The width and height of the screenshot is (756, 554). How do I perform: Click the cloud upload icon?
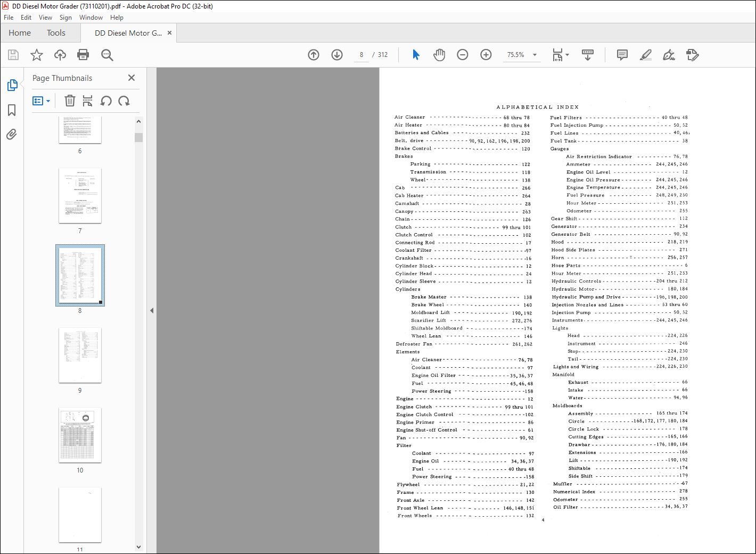(x=60, y=55)
